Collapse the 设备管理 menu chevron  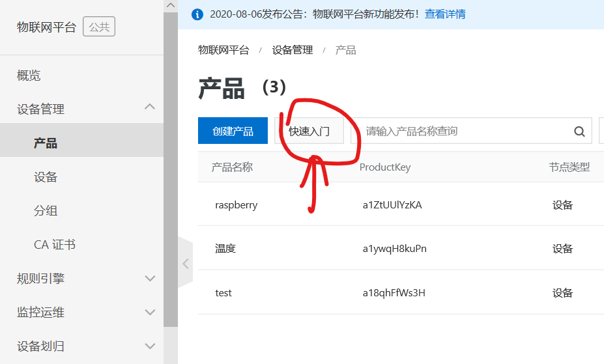150,107
